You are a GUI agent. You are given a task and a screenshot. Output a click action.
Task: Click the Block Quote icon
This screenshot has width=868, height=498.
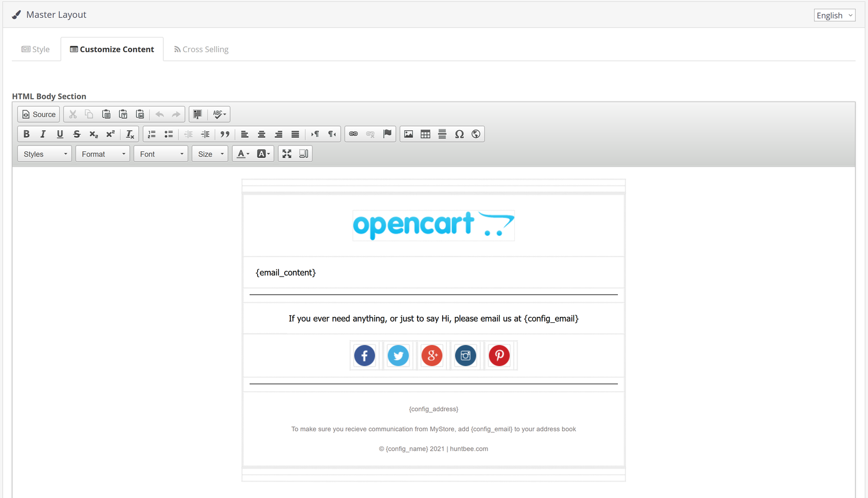225,134
